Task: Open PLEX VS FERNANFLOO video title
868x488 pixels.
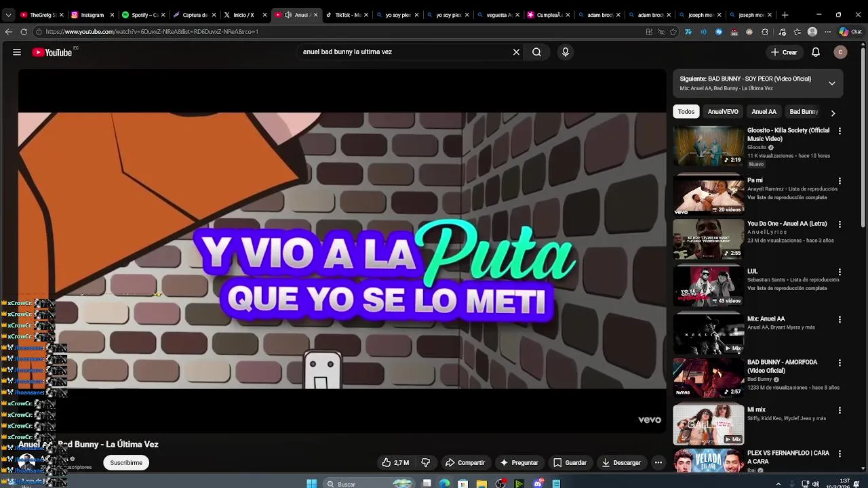Action: [x=788, y=457]
